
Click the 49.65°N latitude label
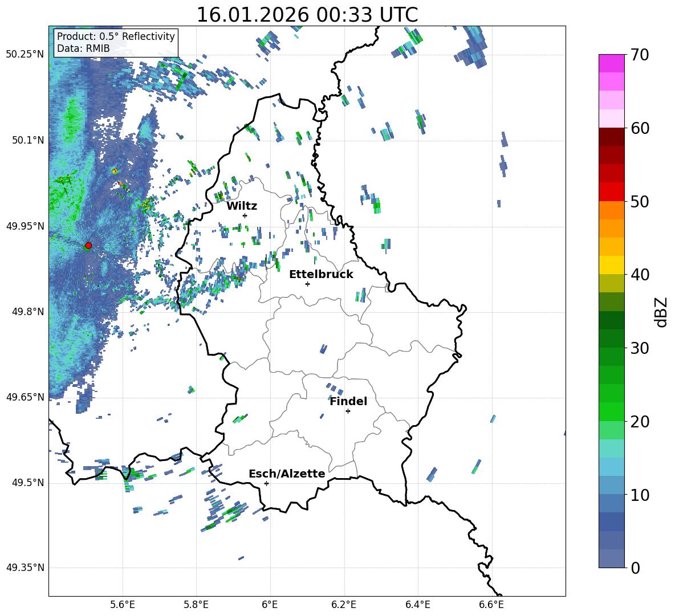tap(25, 397)
